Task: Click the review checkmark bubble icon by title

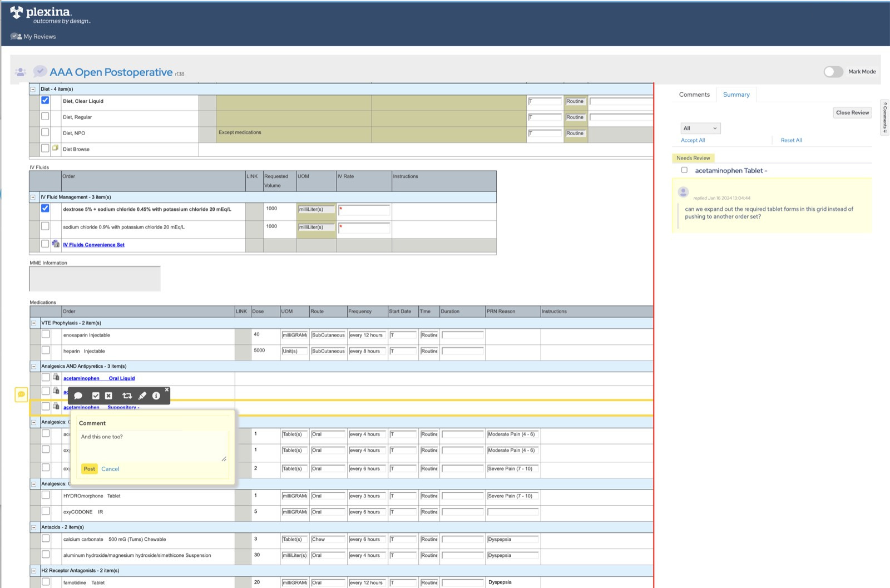Action: tap(39, 71)
